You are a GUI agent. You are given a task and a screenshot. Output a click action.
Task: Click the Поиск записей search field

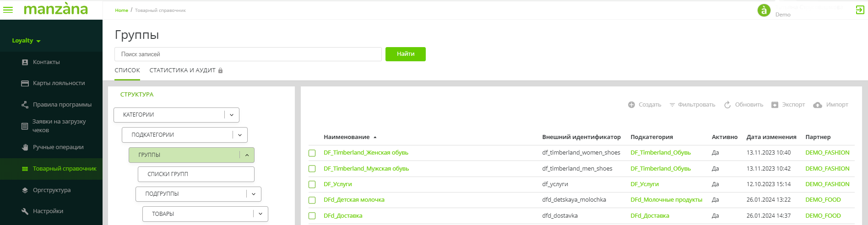248,54
